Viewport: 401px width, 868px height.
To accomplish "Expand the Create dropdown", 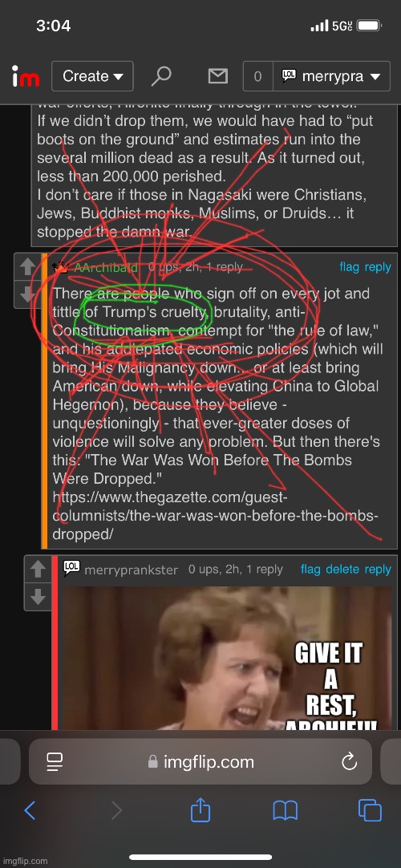I will click(x=92, y=76).
